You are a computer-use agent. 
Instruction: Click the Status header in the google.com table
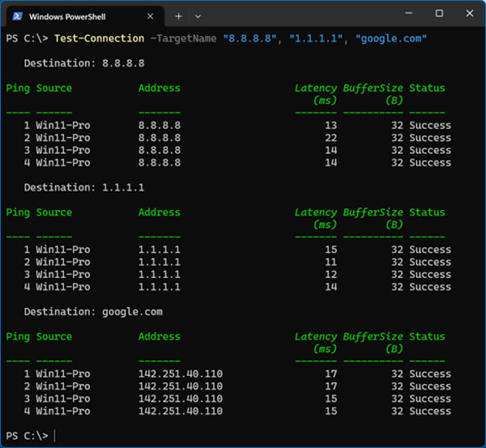pyautogui.click(x=427, y=337)
